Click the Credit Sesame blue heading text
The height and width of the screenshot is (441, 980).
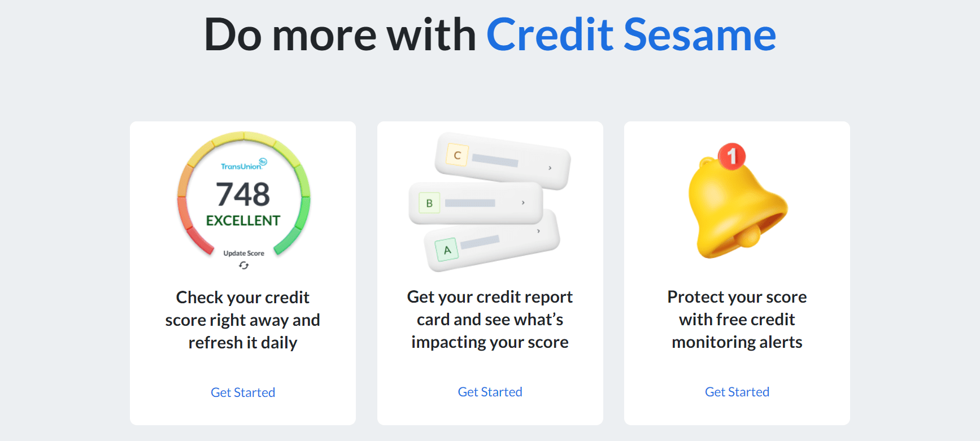[x=631, y=35]
